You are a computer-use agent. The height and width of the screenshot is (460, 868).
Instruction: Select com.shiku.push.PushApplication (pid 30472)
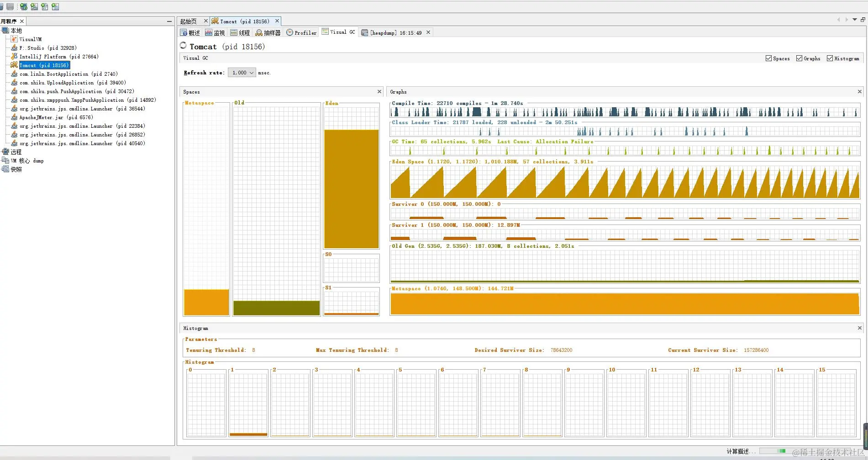pyautogui.click(x=77, y=91)
